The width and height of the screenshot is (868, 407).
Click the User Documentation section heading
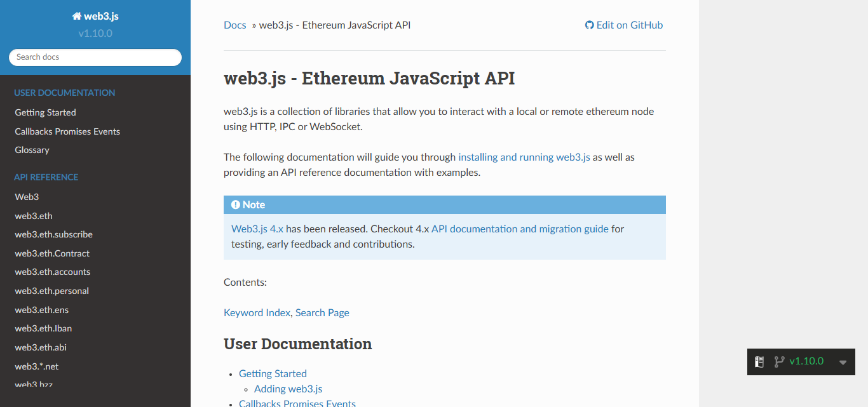point(298,344)
